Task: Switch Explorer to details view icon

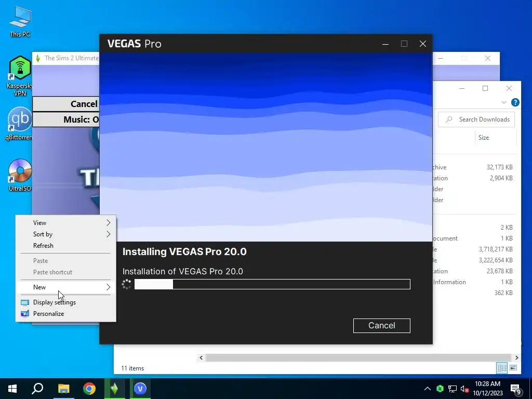Action: [x=502, y=368]
